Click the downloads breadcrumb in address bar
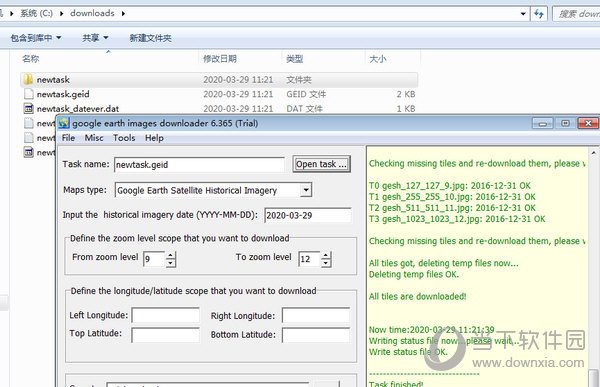The width and height of the screenshot is (600, 387). pyautogui.click(x=92, y=13)
